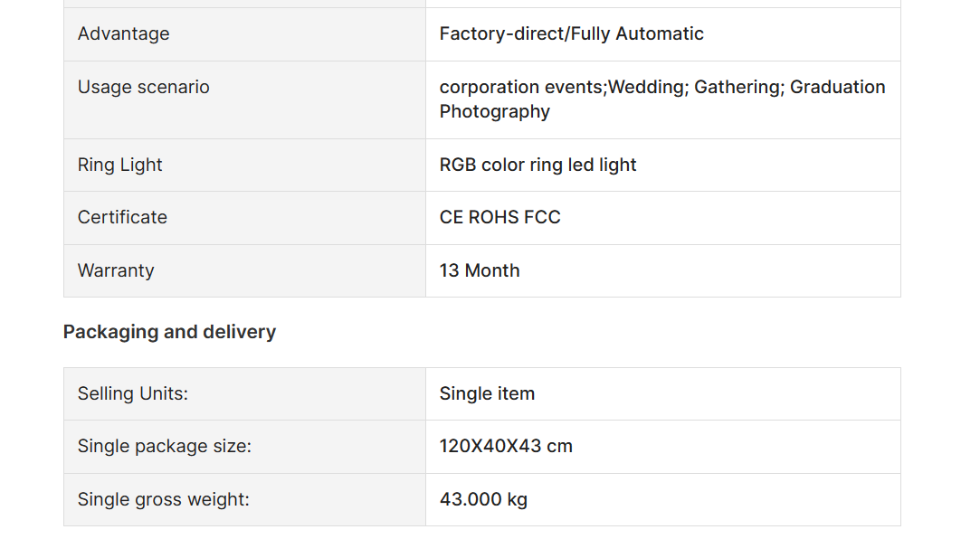This screenshot has width=980, height=539.
Task: Click the Usage scenario label cell
Action: pyautogui.click(x=244, y=99)
